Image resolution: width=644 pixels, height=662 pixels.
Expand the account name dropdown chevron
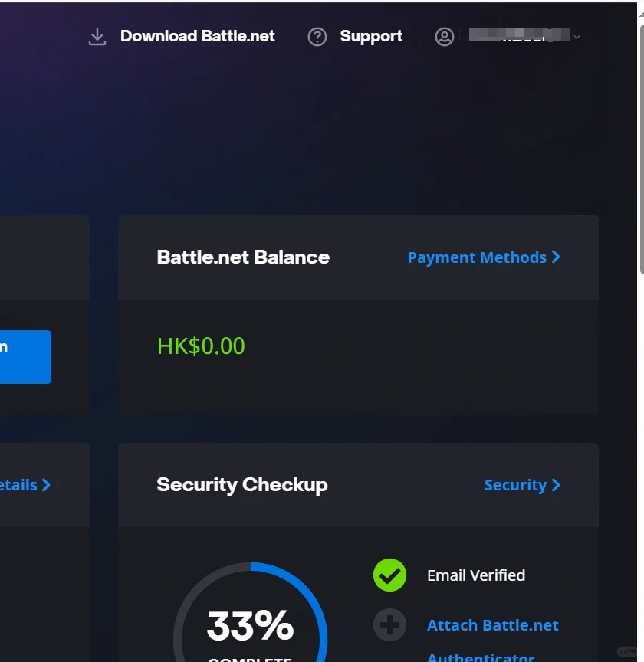(577, 37)
